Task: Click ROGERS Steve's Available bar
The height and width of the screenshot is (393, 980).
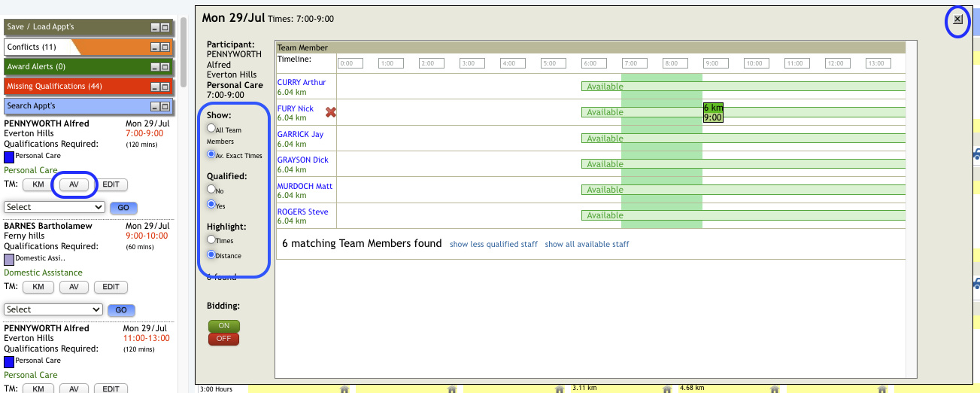Action: [743, 215]
